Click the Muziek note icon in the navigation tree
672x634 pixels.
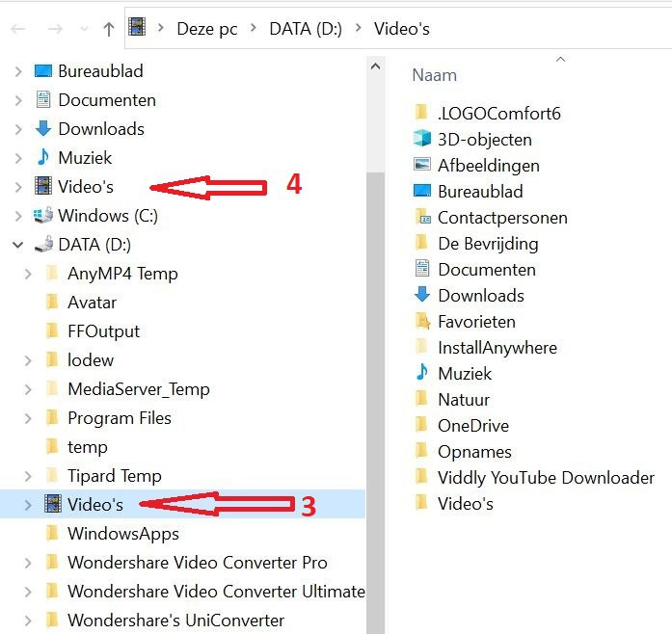[x=42, y=157]
